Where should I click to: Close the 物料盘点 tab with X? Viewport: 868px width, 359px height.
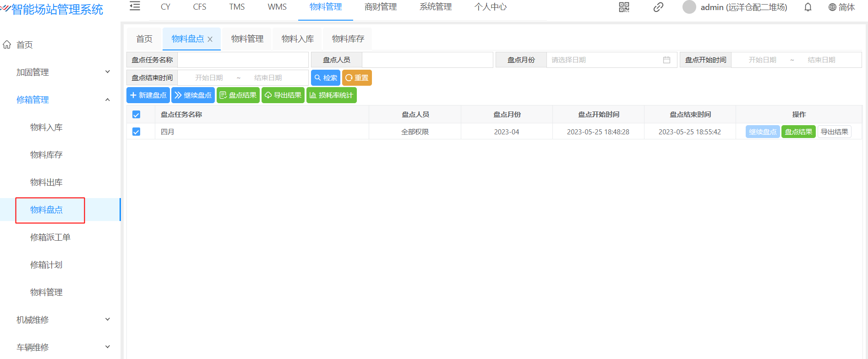(x=210, y=39)
